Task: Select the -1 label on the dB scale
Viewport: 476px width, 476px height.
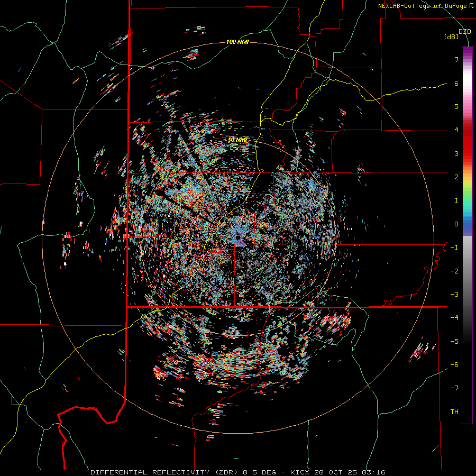Action: click(x=454, y=248)
